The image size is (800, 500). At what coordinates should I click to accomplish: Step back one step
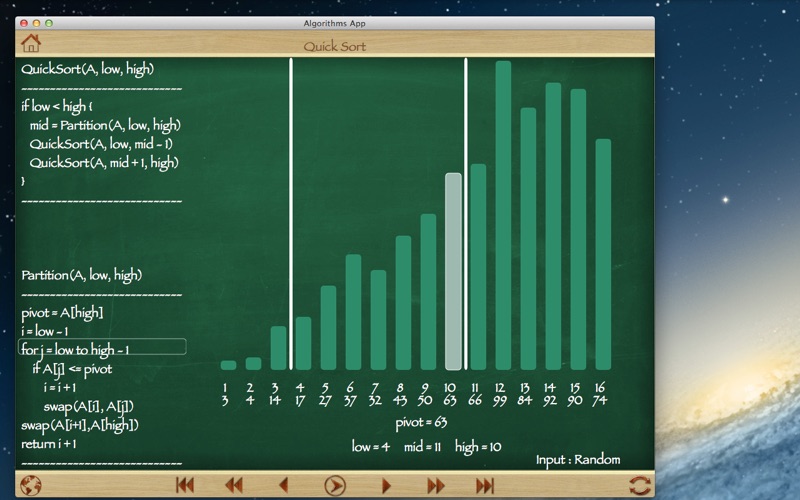tap(284, 485)
